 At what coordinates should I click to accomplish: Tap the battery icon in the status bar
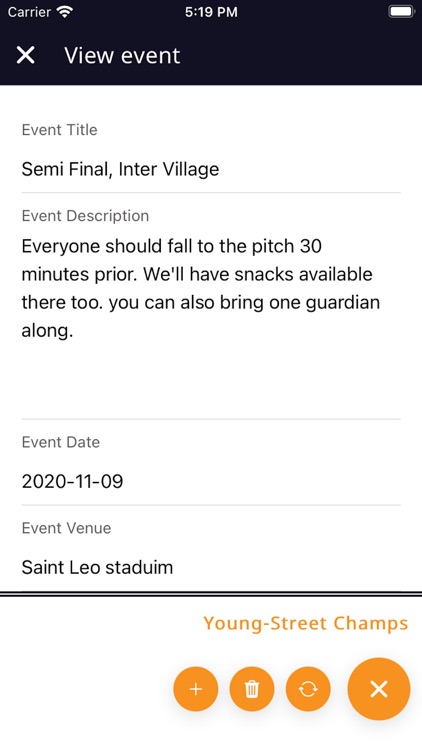(401, 12)
